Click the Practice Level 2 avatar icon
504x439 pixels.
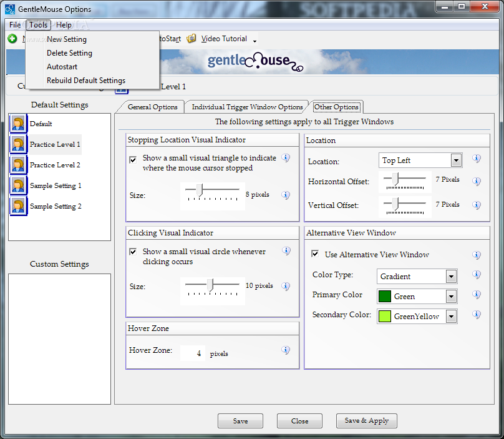coord(18,165)
